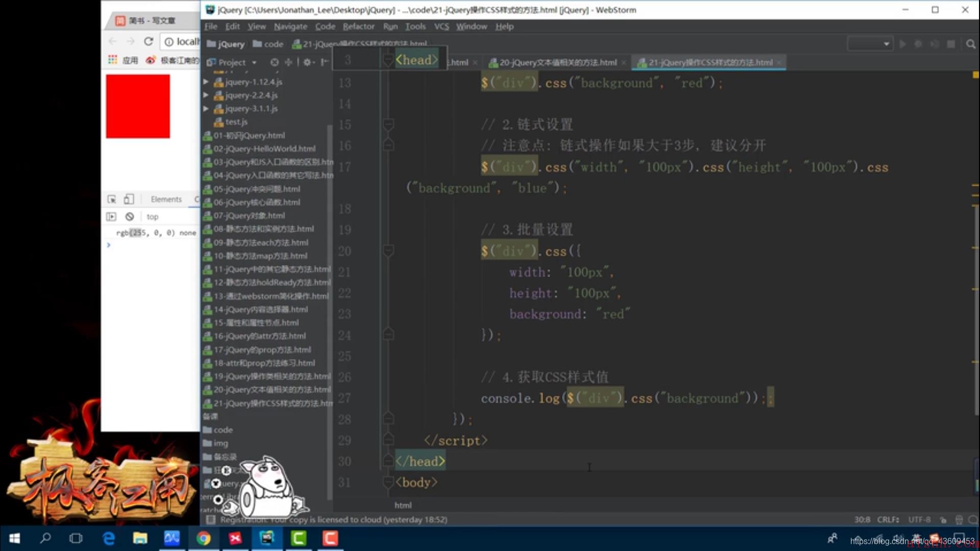Viewport: 980px width, 551px height.
Task: Click code breadcrumb in navigation bar
Action: coord(268,44)
